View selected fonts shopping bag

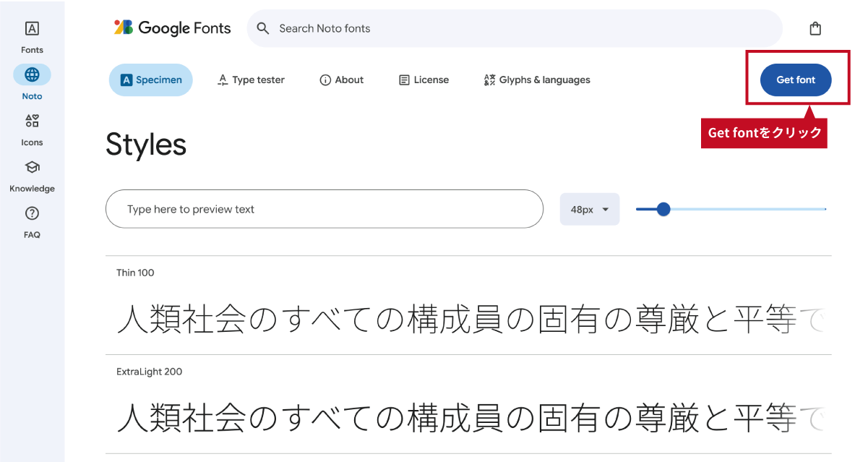pyautogui.click(x=815, y=29)
